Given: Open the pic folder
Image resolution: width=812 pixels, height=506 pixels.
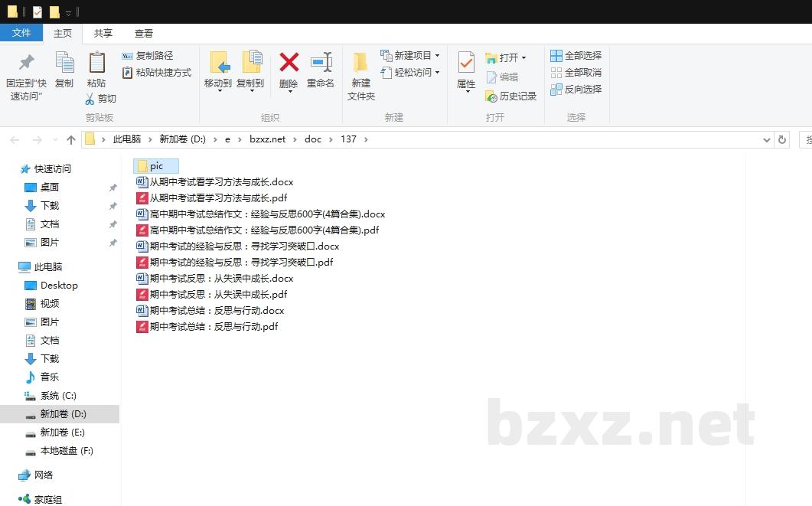Looking at the screenshot, I should coord(156,166).
